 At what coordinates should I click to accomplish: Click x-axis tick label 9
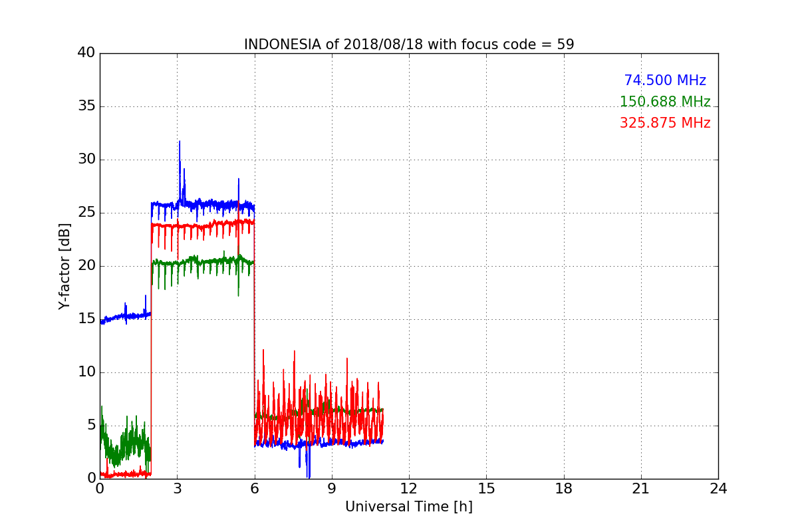332,489
